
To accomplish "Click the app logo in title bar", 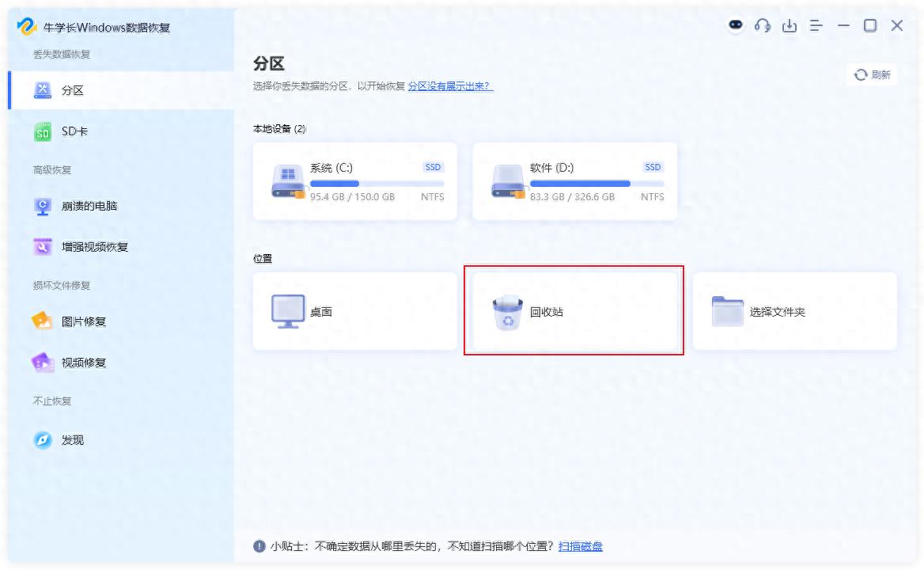I will click(x=27, y=27).
